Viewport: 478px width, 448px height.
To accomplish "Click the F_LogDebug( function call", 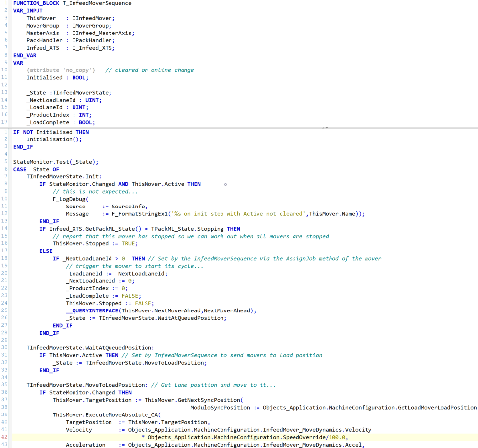I will 71,199.
